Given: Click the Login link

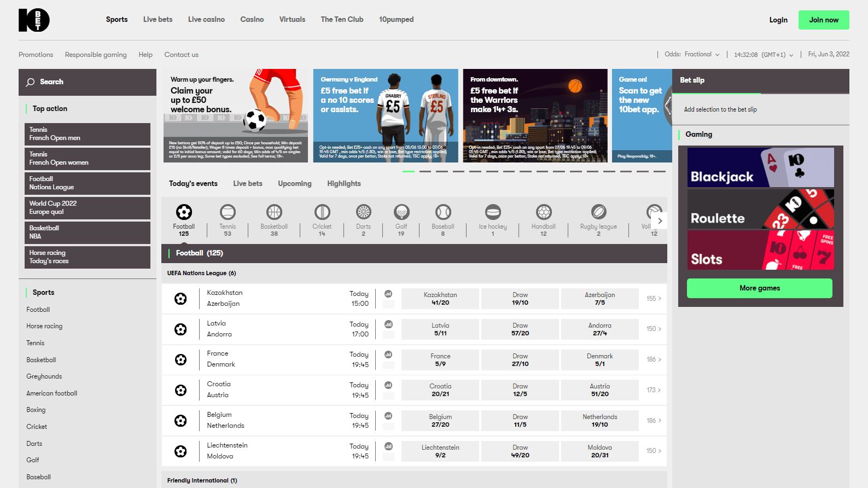Looking at the screenshot, I should 778,20.
